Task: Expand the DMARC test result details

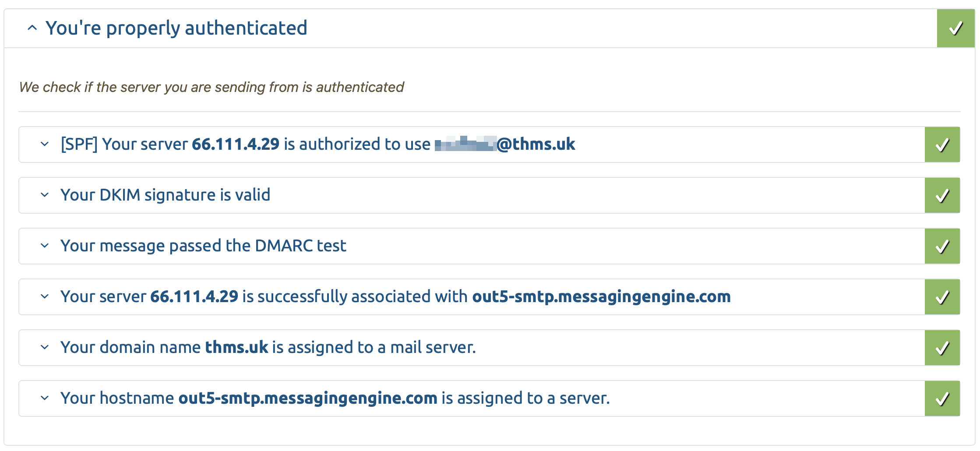Action: [x=44, y=246]
